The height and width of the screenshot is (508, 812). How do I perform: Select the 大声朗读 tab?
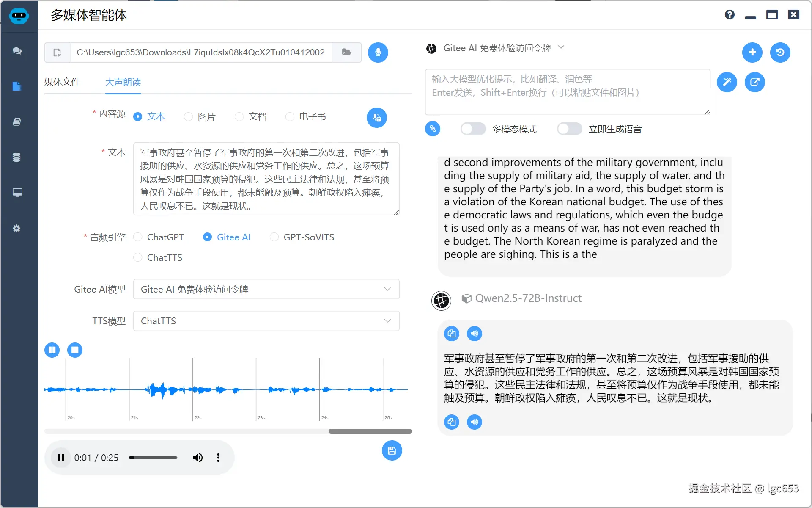point(123,82)
